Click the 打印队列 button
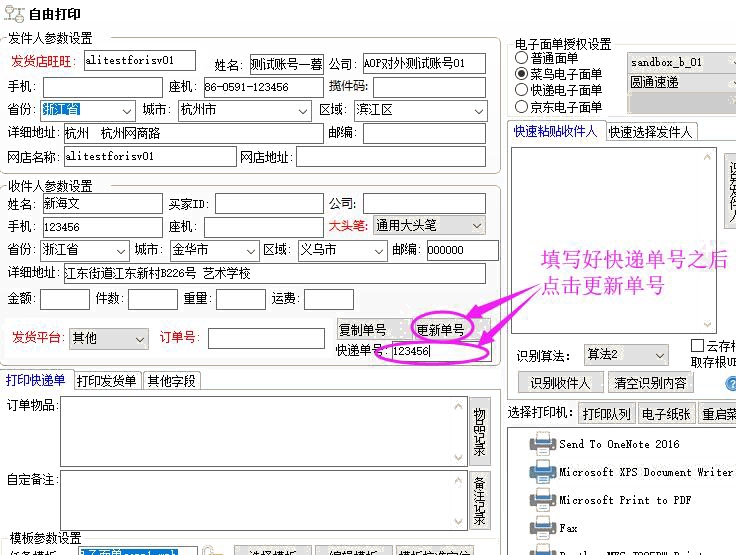This screenshot has width=736, height=555. (606, 414)
